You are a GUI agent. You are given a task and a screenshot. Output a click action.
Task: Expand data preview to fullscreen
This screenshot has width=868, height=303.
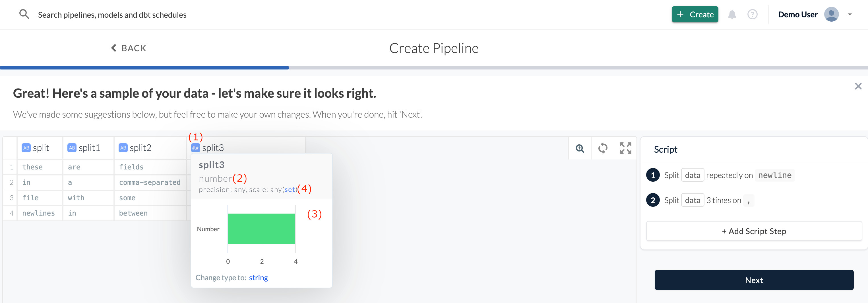coord(625,148)
